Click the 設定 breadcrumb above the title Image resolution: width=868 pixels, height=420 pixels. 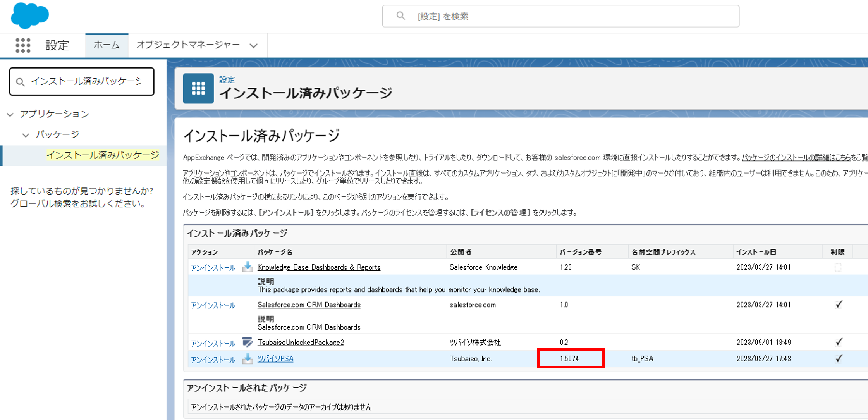tap(227, 80)
